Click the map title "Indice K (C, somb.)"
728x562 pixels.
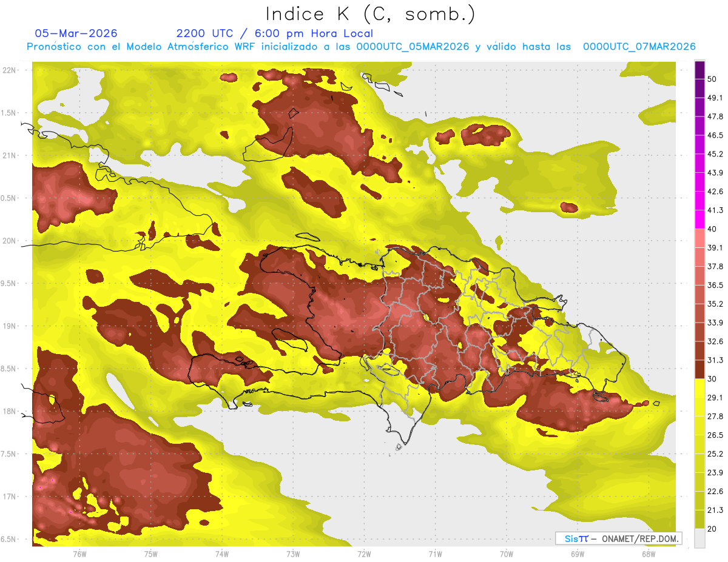[371, 14]
